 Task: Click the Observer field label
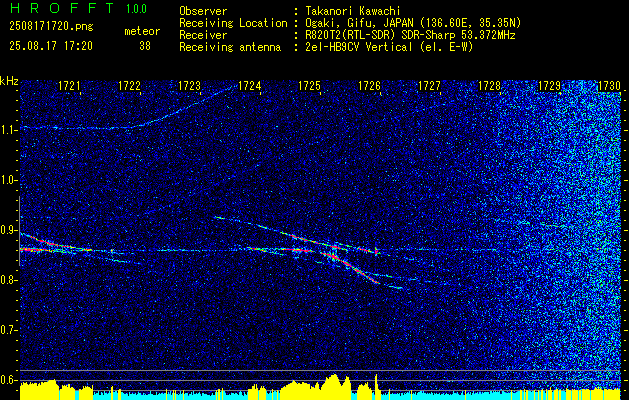tap(203, 11)
